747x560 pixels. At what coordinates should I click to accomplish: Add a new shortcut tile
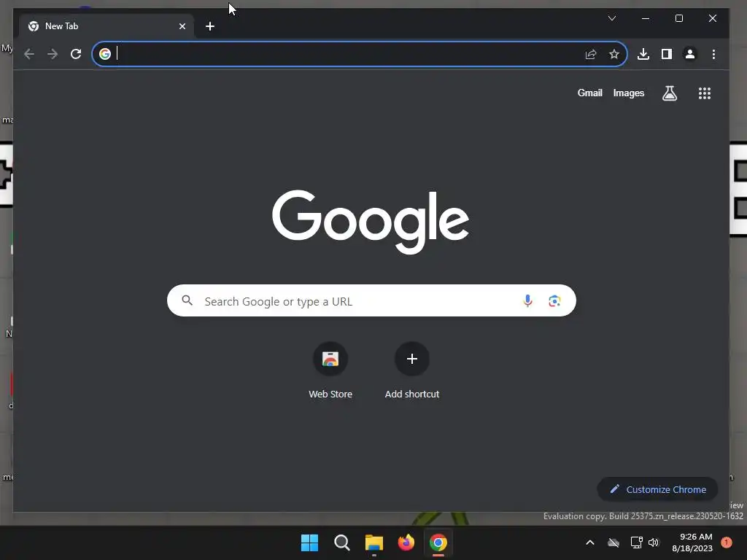pos(412,370)
